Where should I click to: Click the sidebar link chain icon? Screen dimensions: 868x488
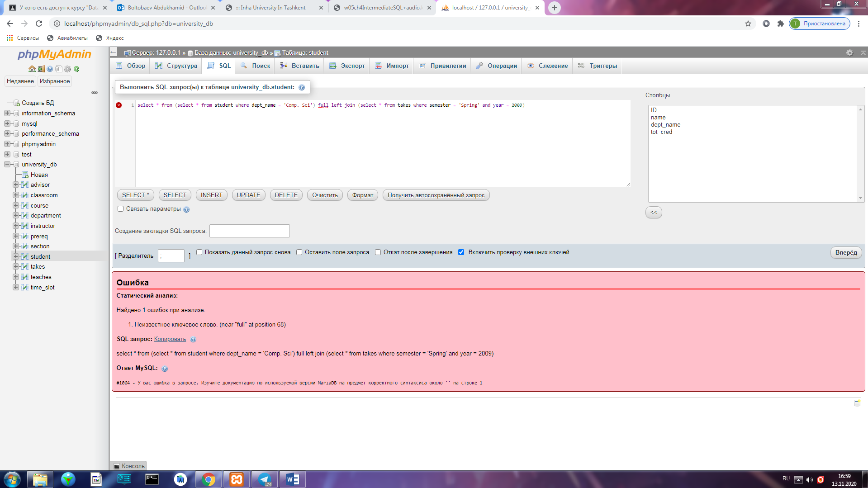tap(95, 93)
